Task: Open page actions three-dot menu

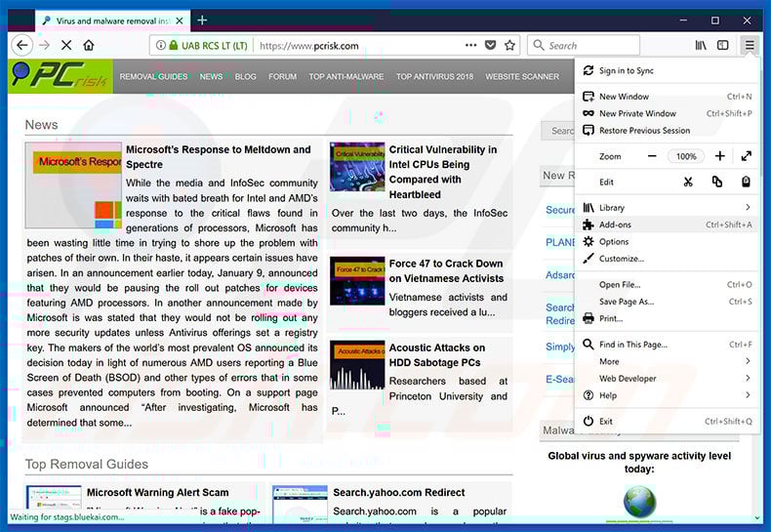Action: pyautogui.click(x=470, y=45)
